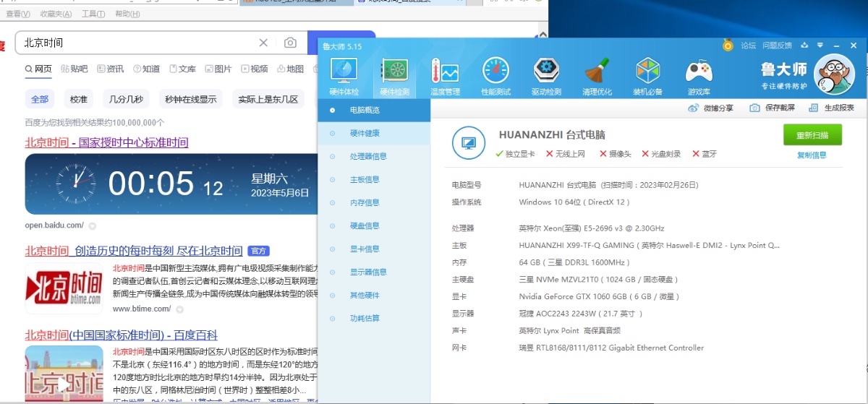868x404 pixels.
Task: Open browser 查看(V) menu
Action: [x=17, y=14]
